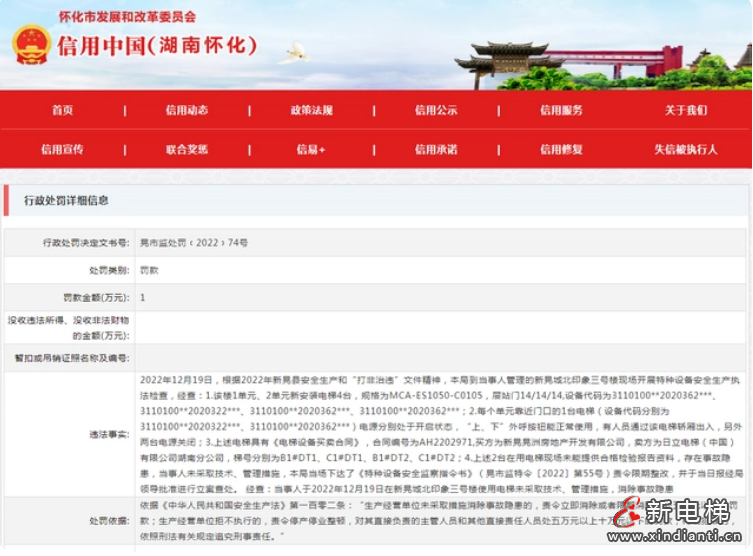Click the 处罚类别 label
The height and width of the screenshot is (556, 753).
click(109, 270)
